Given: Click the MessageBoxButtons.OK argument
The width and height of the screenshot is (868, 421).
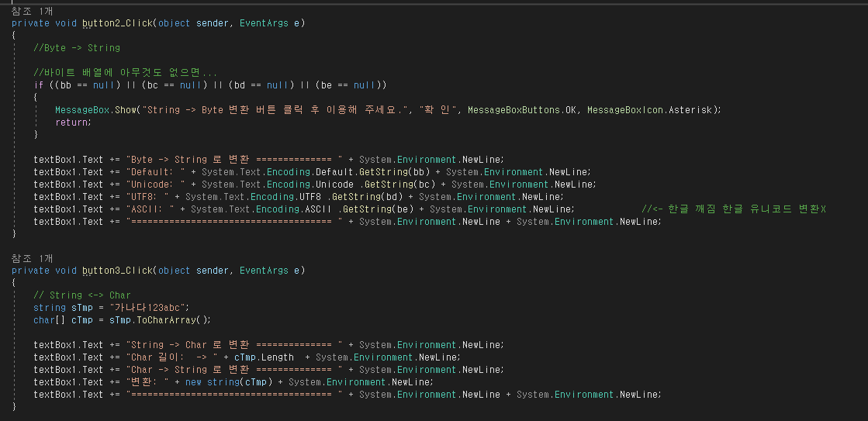Looking at the screenshot, I should pyautogui.click(x=521, y=110).
